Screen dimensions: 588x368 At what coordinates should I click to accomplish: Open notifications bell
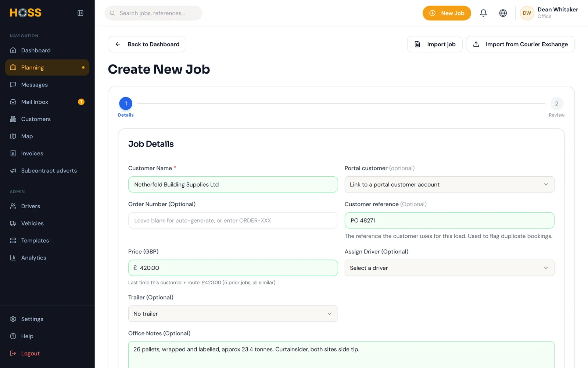pos(483,13)
